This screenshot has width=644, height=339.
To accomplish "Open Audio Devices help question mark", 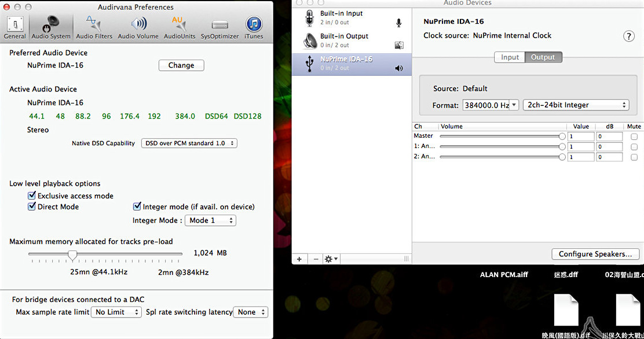I will coord(628,36).
